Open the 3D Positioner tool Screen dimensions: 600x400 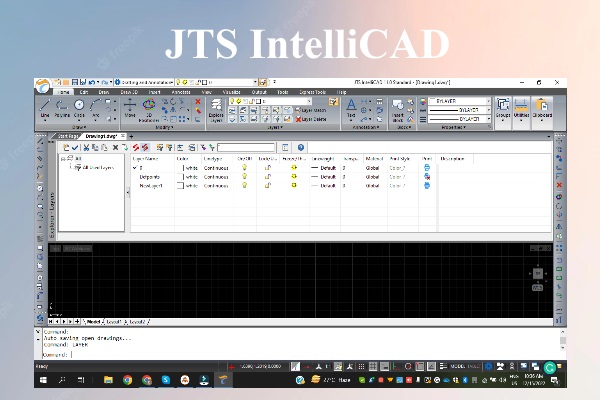coord(149,110)
